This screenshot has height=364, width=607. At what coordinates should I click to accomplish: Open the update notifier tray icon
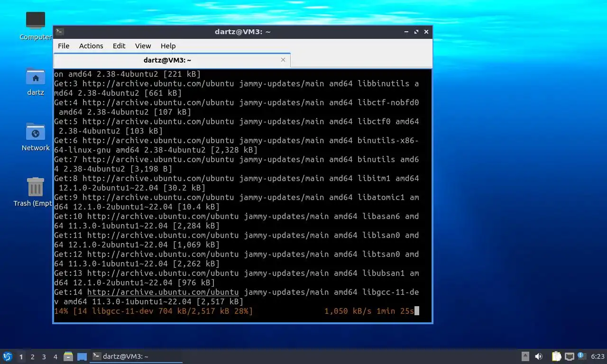tap(581, 356)
